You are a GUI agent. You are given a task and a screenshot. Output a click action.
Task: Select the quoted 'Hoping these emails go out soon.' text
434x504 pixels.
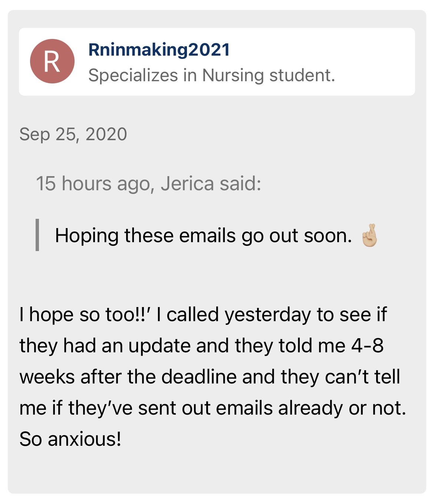(203, 235)
